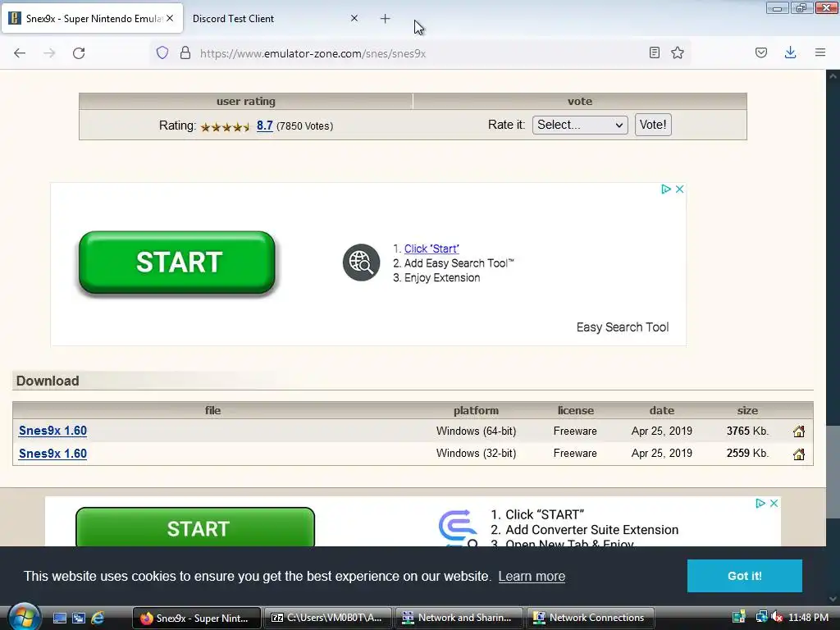This screenshot has height=630, width=840.
Task: Click the Easy Search Tool caption
Action: 623,327
